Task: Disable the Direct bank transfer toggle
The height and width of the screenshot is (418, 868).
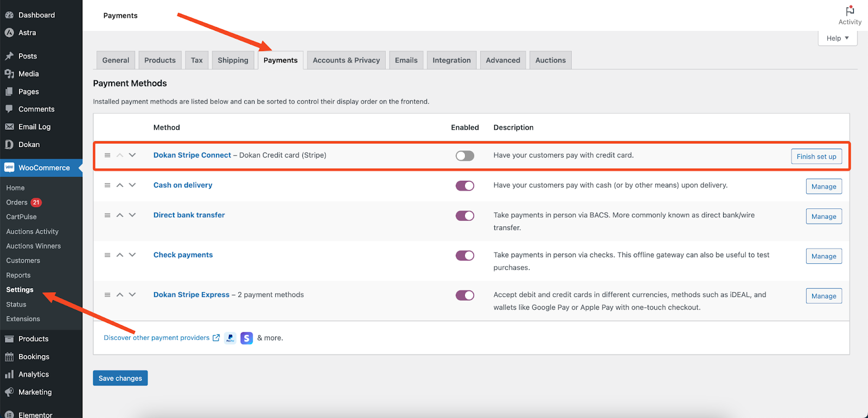Action: click(465, 216)
